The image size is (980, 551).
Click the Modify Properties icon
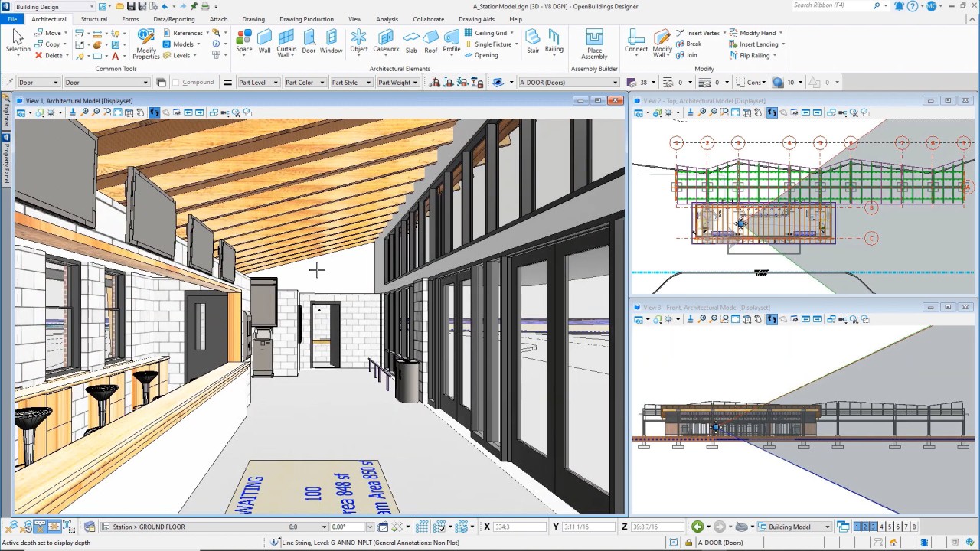coord(145,44)
